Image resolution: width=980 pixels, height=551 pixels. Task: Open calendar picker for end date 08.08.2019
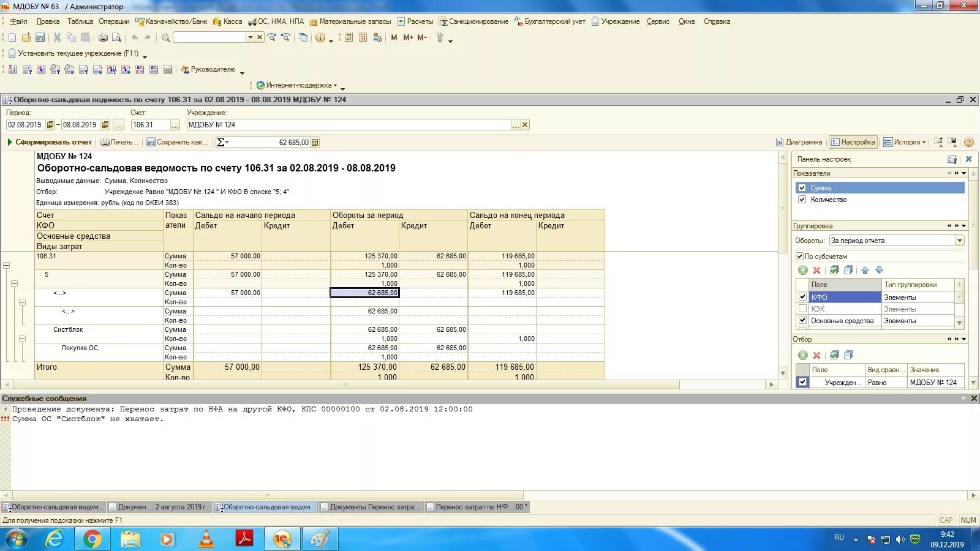pyautogui.click(x=105, y=125)
